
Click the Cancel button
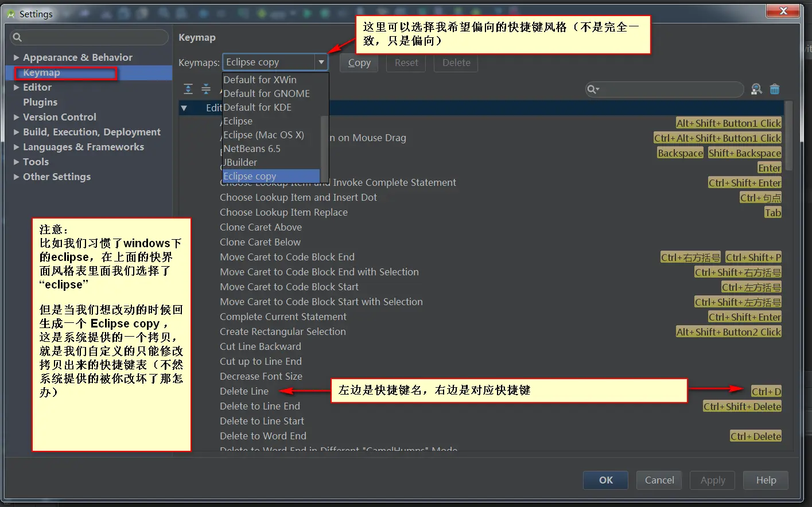[x=659, y=480]
